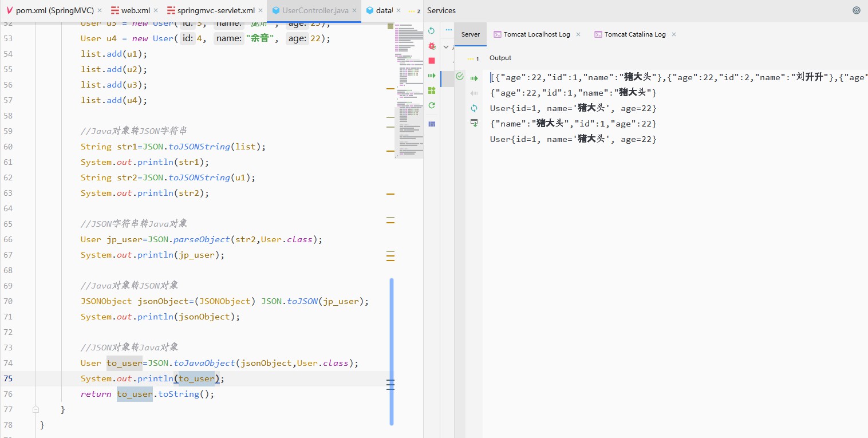This screenshot has height=438, width=868.
Task: Click 'System.out.println(jsonObject);' line
Action: 160,317
